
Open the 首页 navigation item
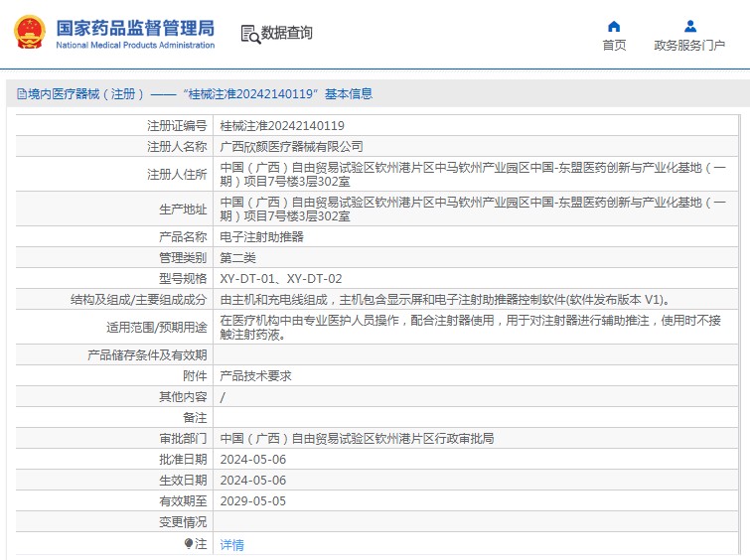coord(614,46)
